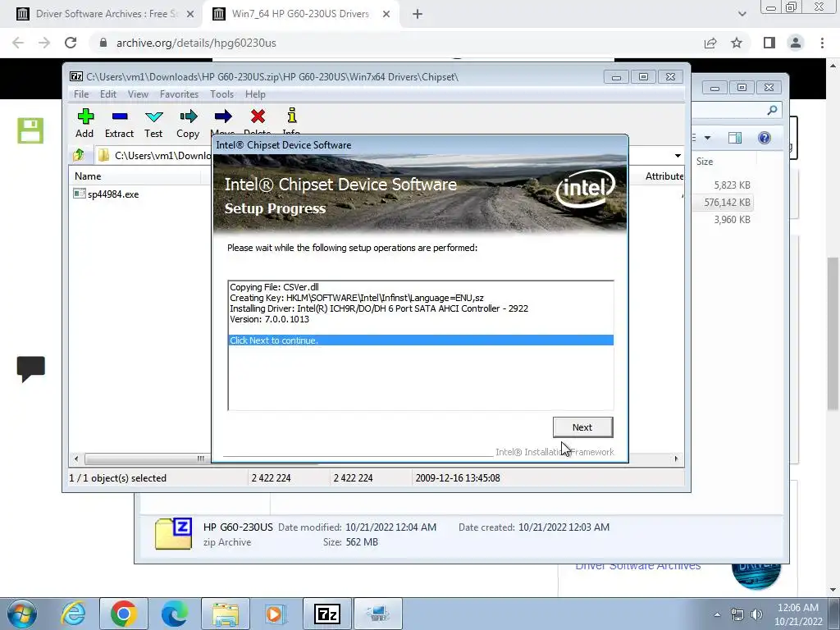Click Explorer help question mark icon
Image resolution: width=840 pixels, height=630 pixels.
click(765, 138)
